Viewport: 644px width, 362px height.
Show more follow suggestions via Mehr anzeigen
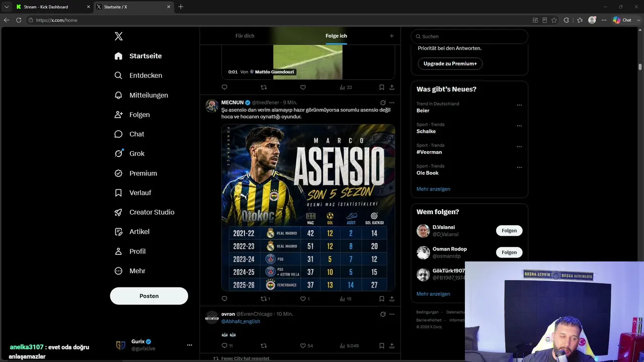click(433, 294)
